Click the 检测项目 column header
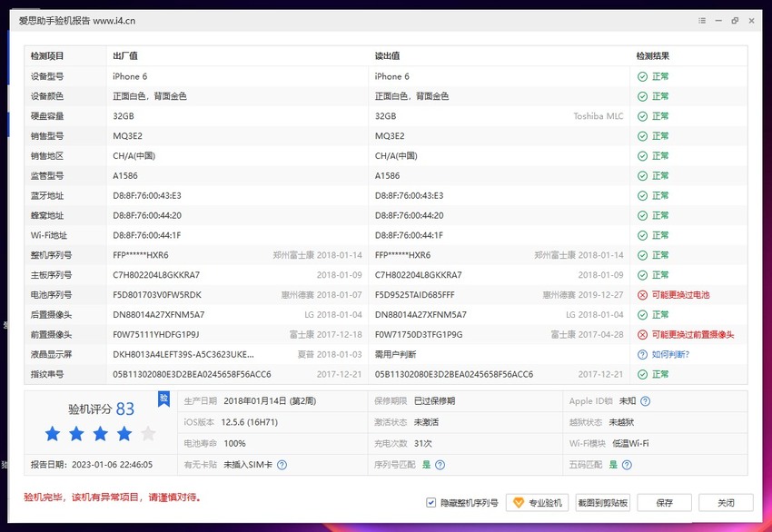 point(47,56)
